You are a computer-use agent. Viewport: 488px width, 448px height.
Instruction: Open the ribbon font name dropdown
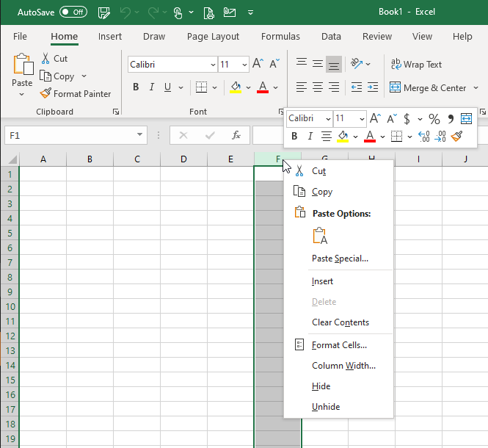211,65
